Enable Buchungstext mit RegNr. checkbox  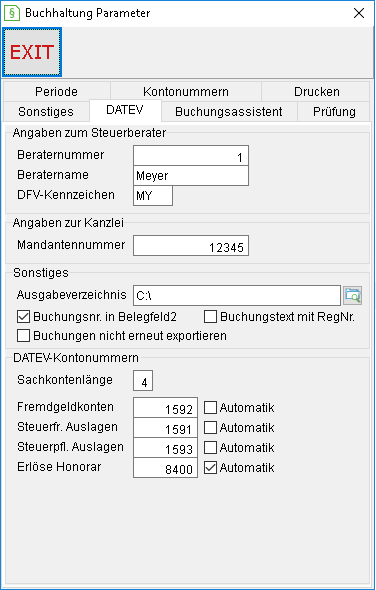pyautogui.click(x=210, y=317)
